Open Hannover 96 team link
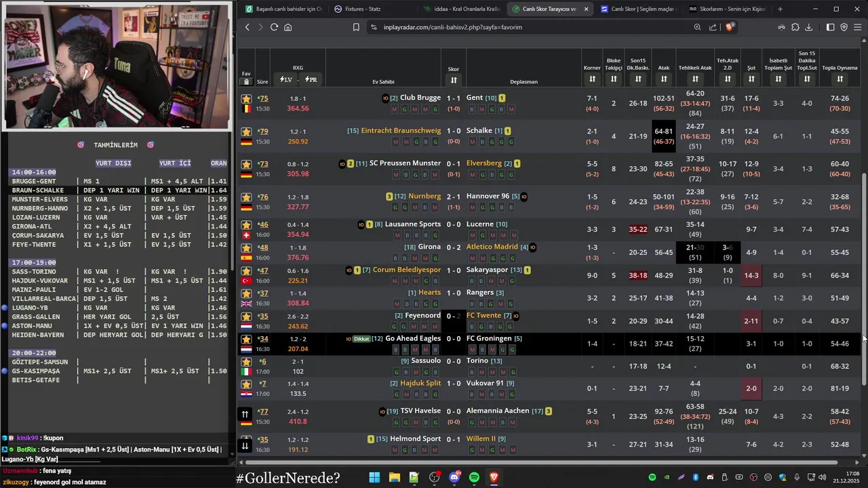This screenshot has width=868, height=488. click(488, 197)
